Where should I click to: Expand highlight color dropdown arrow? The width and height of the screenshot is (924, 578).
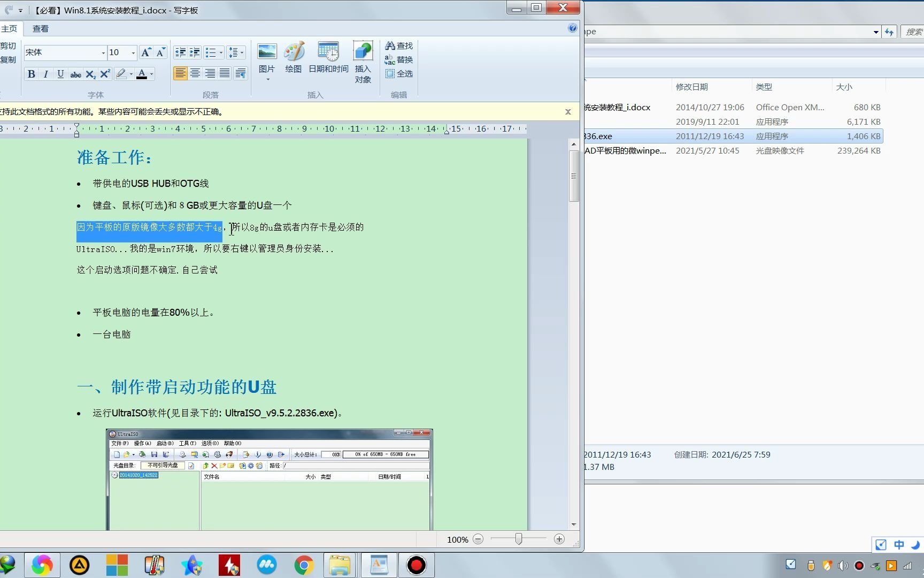131,74
